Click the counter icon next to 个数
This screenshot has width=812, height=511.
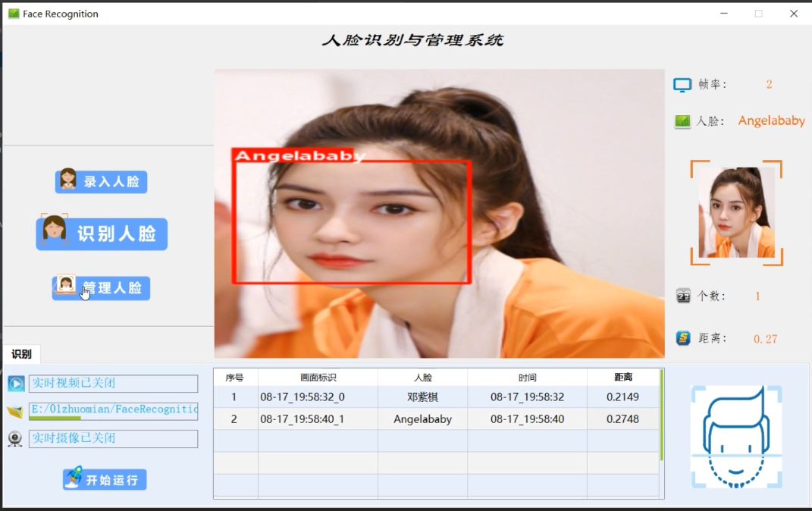[x=684, y=296]
